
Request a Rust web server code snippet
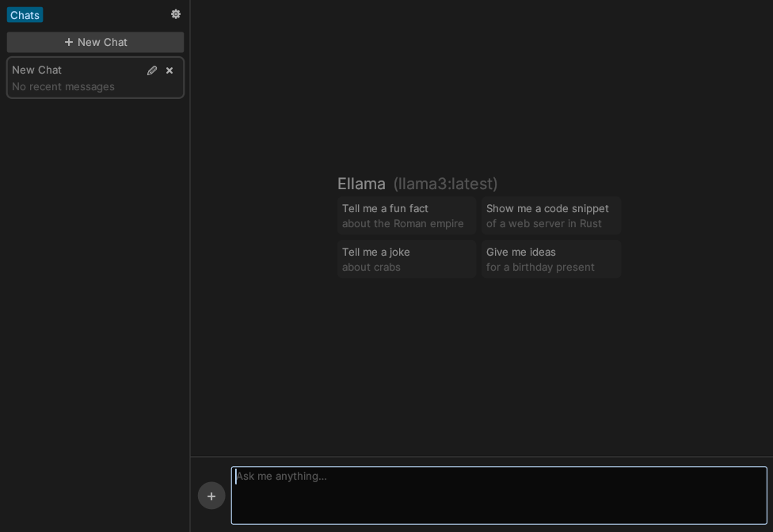pos(551,215)
